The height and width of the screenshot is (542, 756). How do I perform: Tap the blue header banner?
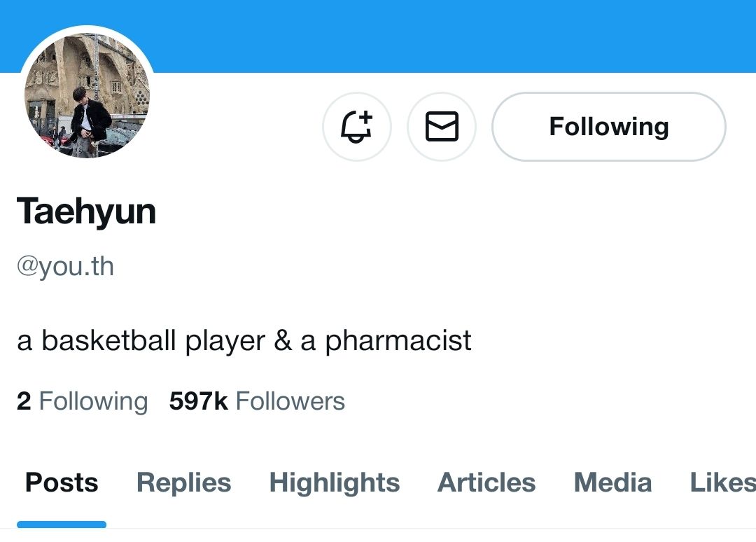[x=448, y=35]
